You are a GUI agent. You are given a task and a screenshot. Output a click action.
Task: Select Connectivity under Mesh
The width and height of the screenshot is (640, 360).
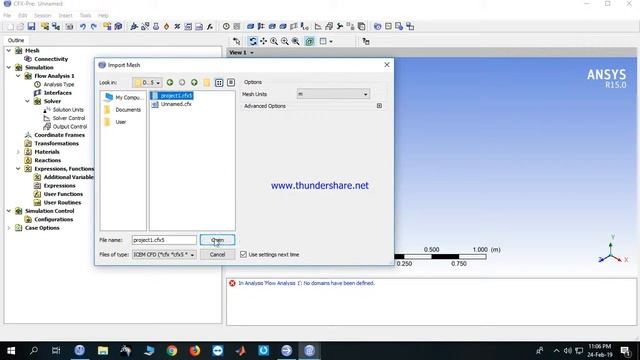point(51,59)
